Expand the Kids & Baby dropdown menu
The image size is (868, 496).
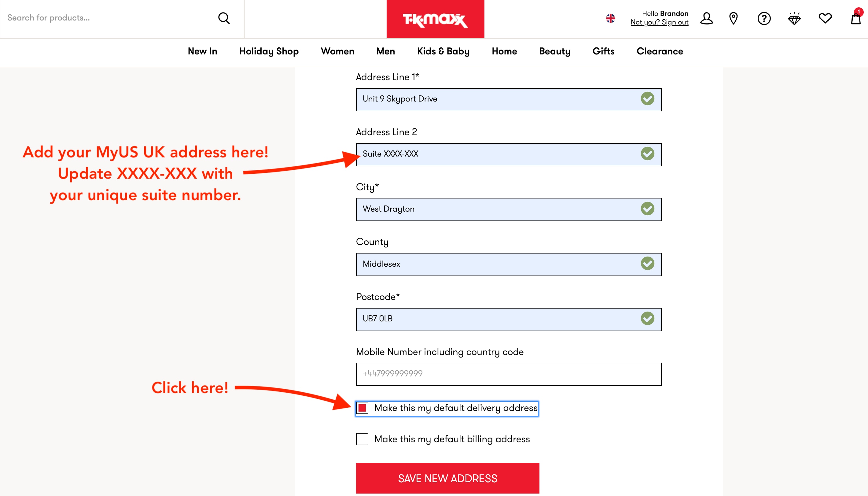coord(443,51)
